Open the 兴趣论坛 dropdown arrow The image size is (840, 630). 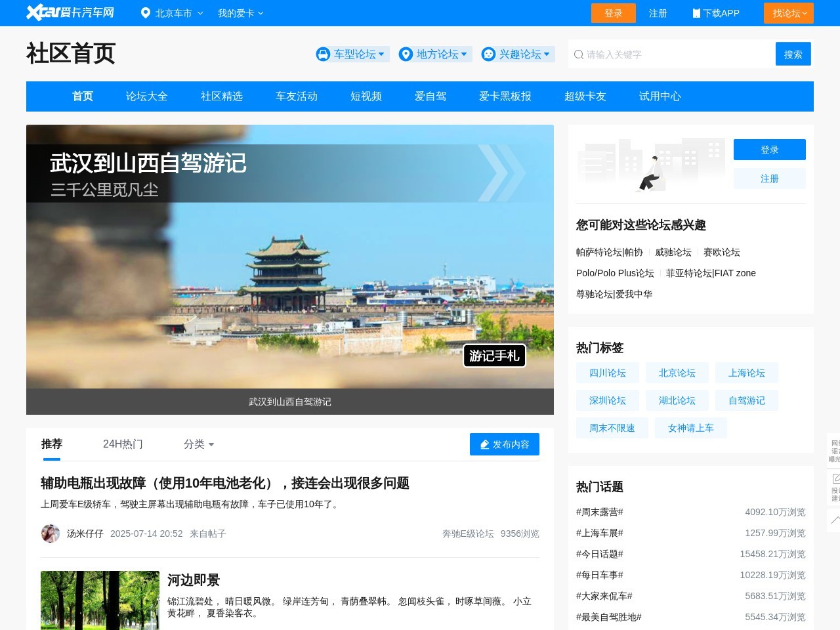547,54
